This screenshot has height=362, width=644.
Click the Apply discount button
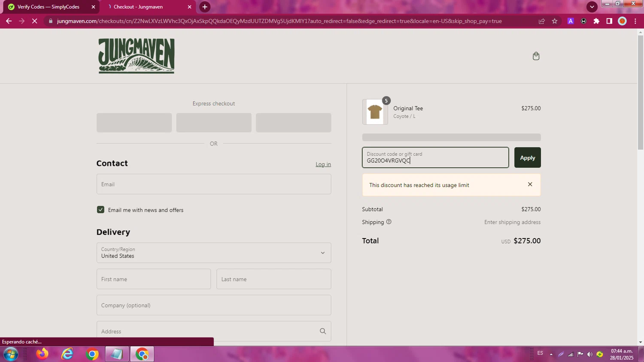click(527, 157)
